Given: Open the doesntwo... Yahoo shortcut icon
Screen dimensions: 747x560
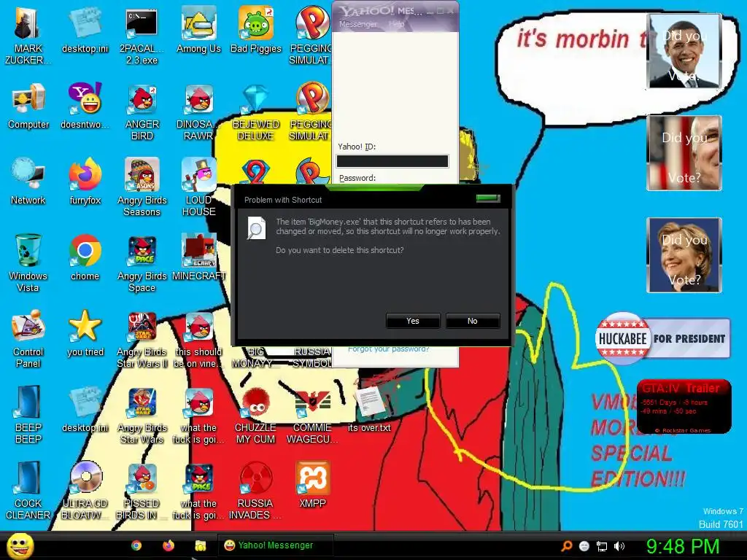Looking at the screenshot, I should click(x=85, y=106).
